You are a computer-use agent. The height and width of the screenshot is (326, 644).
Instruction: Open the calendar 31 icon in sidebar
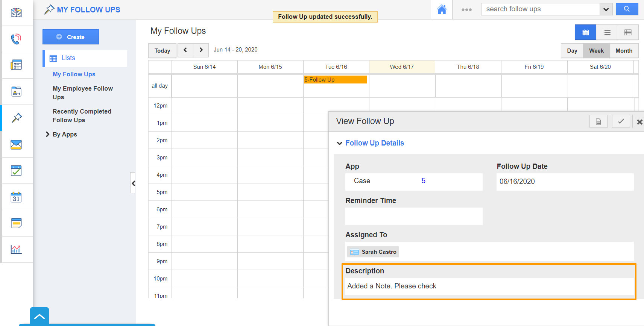pos(16,197)
